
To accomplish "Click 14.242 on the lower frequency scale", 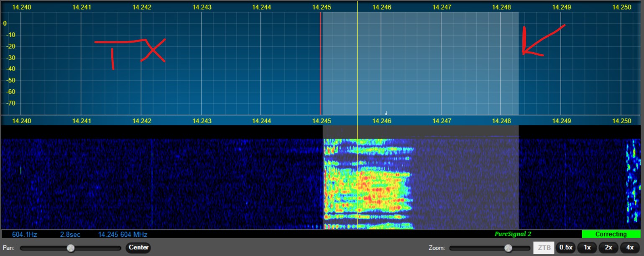I will [141, 121].
